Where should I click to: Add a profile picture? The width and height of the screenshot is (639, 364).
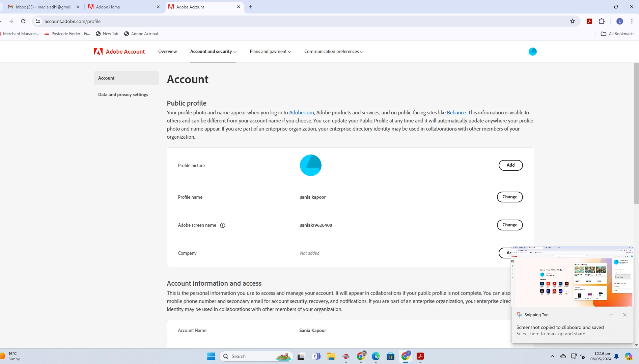click(510, 165)
